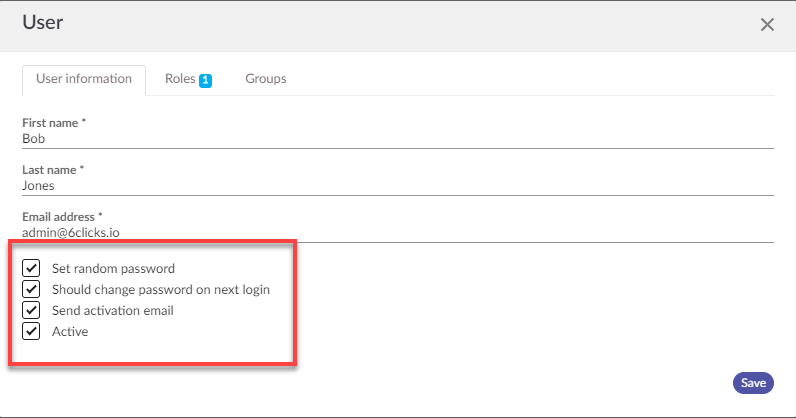The image size is (796, 418).
Task: Open the Roles tab
Action: (x=181, y=79)
